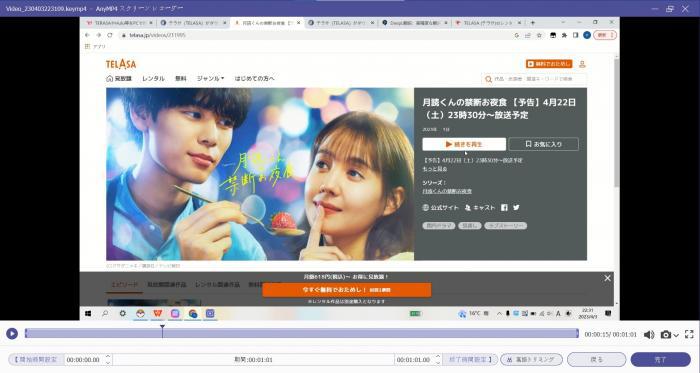Click the recorded browser back arrow
This screenshot has height=373, width=700.
[88, 35]
